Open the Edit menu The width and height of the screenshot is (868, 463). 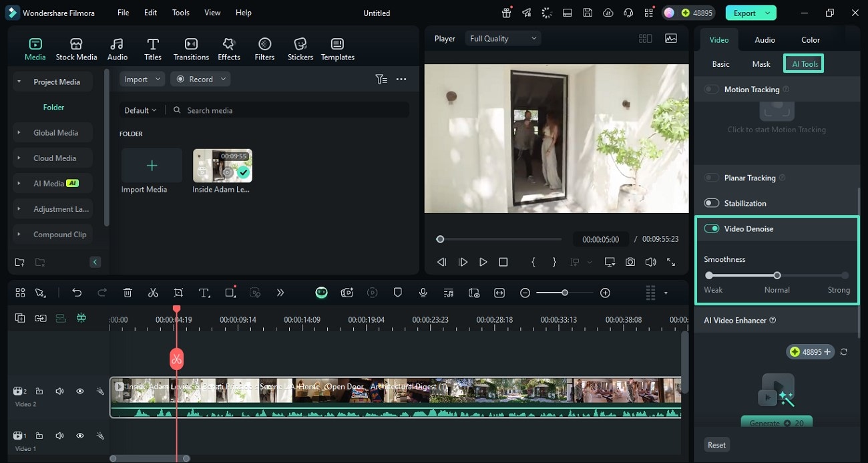151,13
